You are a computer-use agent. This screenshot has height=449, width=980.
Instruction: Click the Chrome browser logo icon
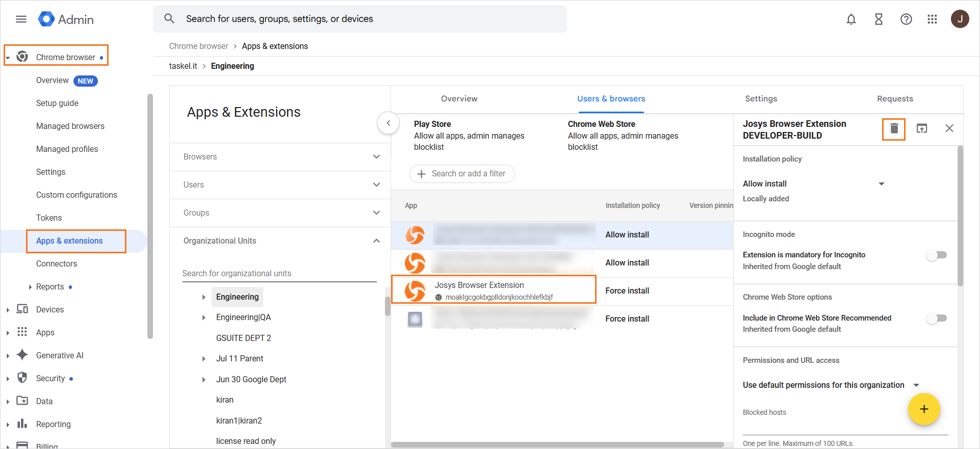22,56
